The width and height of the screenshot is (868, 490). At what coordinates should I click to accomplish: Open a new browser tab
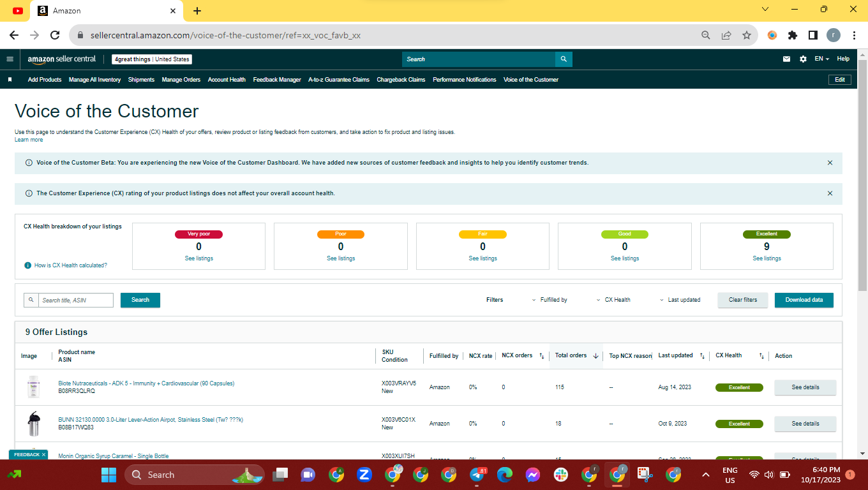click(197, 10)
